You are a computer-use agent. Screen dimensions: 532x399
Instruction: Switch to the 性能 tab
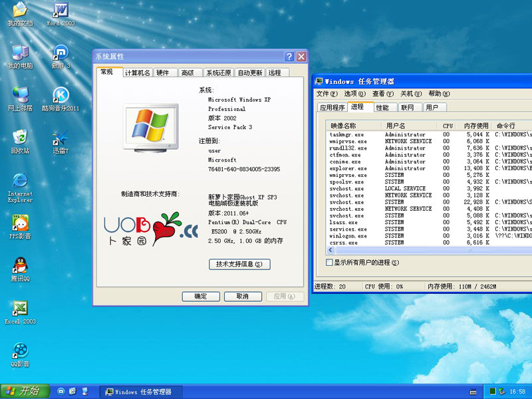[x=382, y=107]
